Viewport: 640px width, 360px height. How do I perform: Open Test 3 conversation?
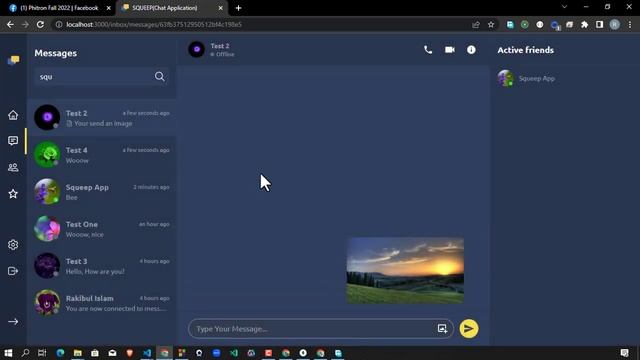pos(102,266)
